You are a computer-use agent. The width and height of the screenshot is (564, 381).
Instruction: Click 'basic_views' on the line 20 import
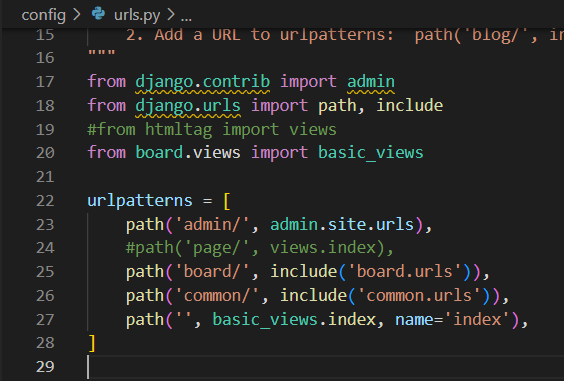click(370, 153)
